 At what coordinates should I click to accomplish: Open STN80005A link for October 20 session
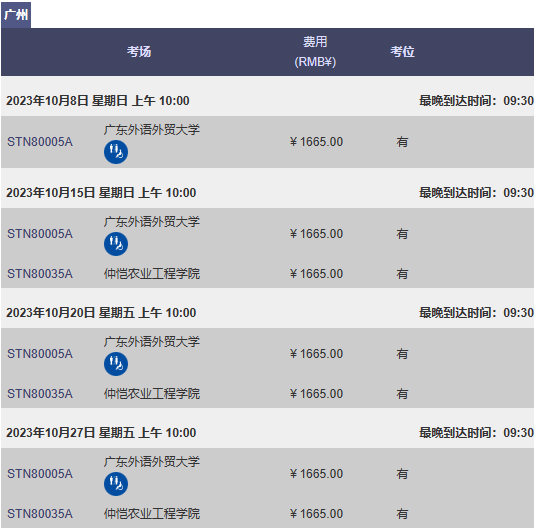(40, 354)
